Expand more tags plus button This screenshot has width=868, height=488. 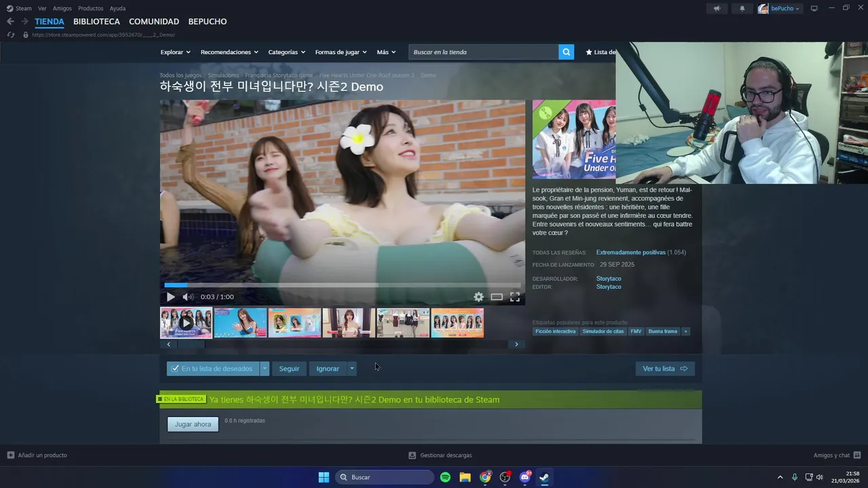click(x=686, y=331)
